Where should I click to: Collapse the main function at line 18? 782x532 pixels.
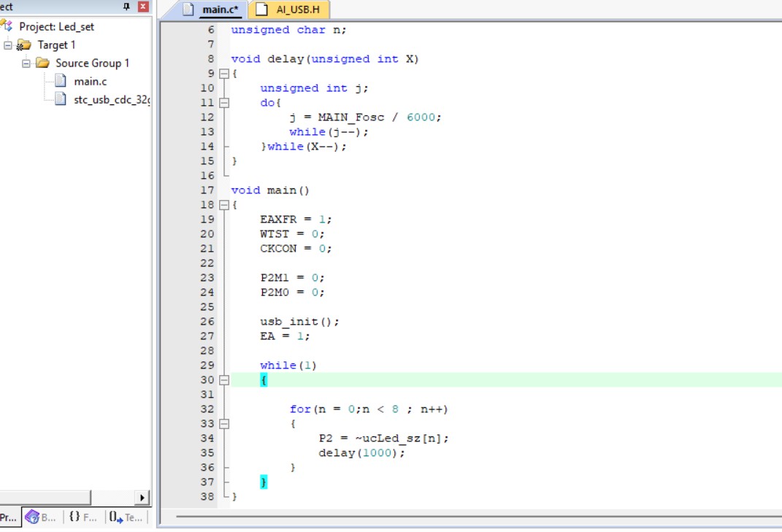(224, 205)
